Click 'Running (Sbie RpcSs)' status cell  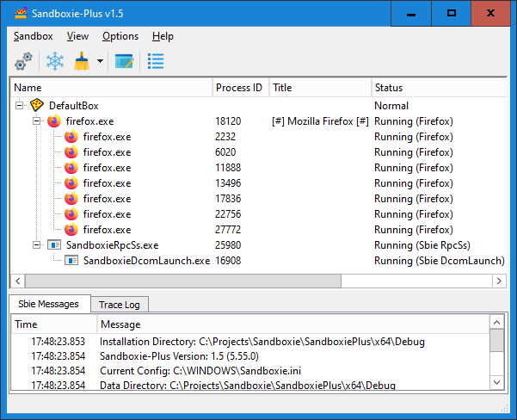coord(422,245)
